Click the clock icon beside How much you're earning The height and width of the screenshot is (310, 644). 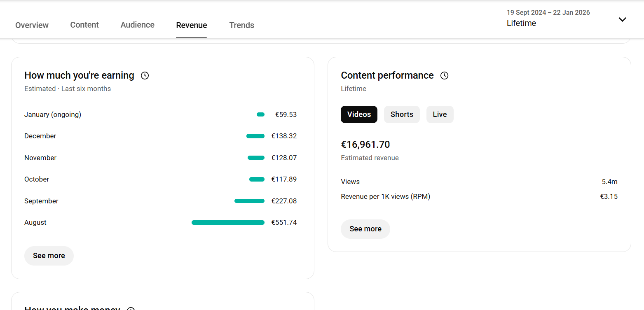coord(145,76)
